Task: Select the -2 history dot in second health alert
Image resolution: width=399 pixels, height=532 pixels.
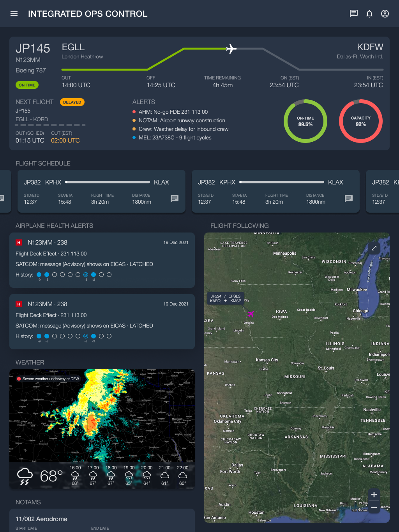Action: (x=94, y=336)
